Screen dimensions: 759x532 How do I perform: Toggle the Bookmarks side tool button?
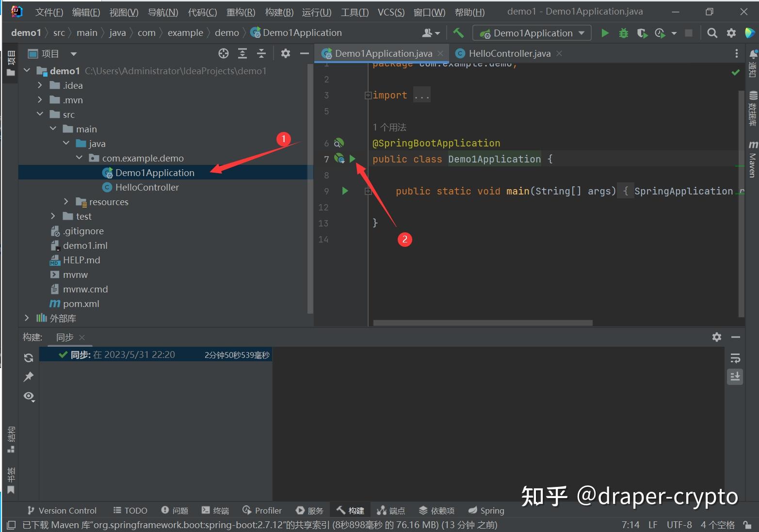[11, 480]
